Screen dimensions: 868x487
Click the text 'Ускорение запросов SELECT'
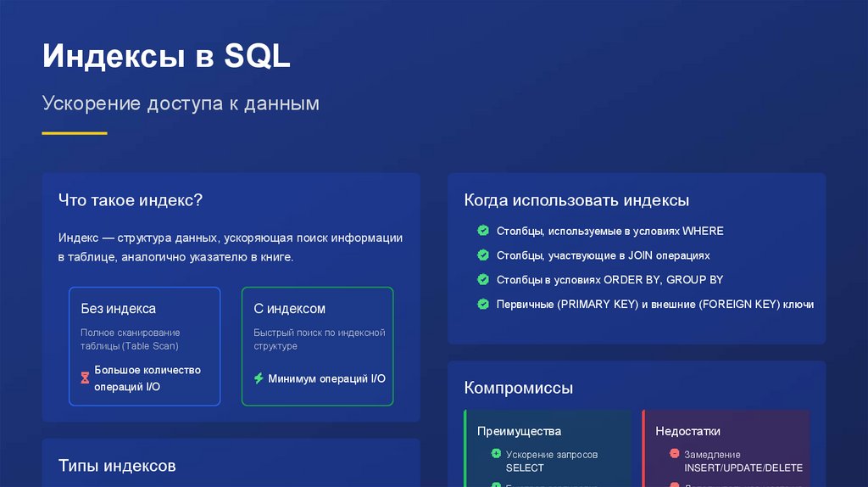(x=552, y=461)
